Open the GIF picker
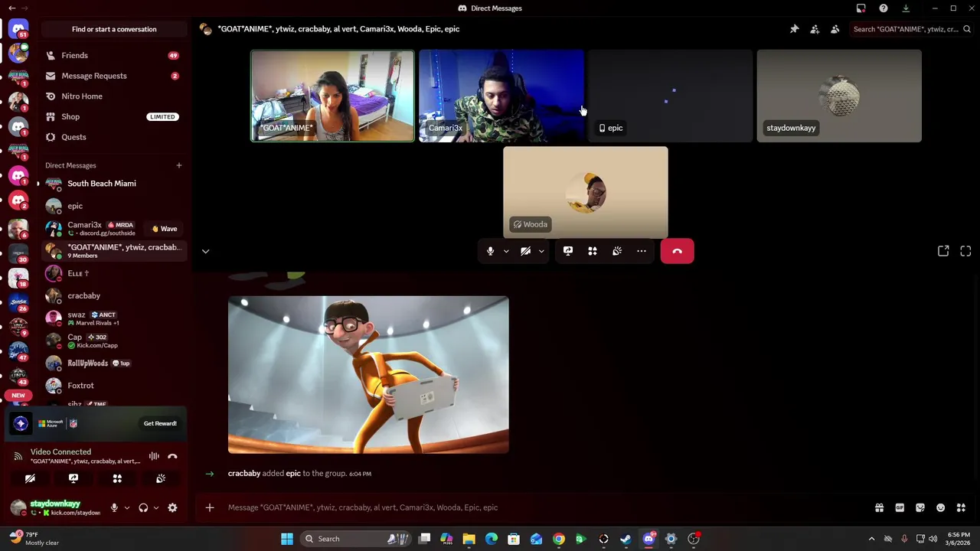The width and height of the screenshot is (980, 551). tap(900, 507)
